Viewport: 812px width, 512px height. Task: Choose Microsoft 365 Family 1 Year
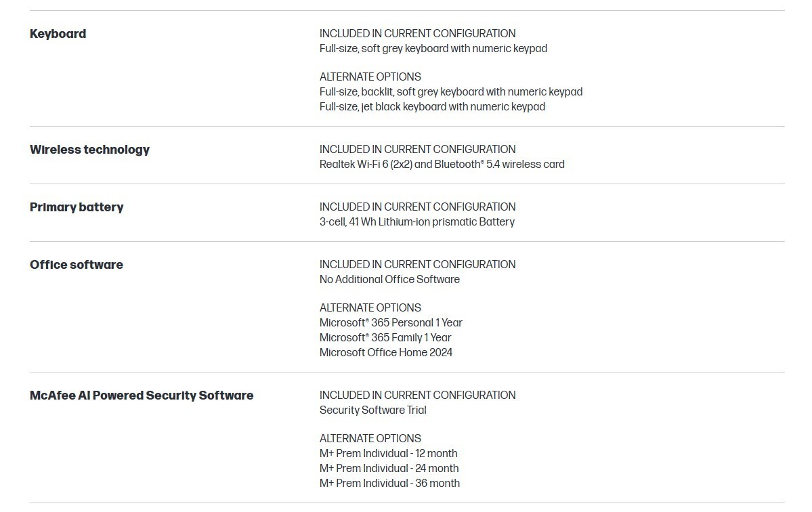(x=385, y=337)
